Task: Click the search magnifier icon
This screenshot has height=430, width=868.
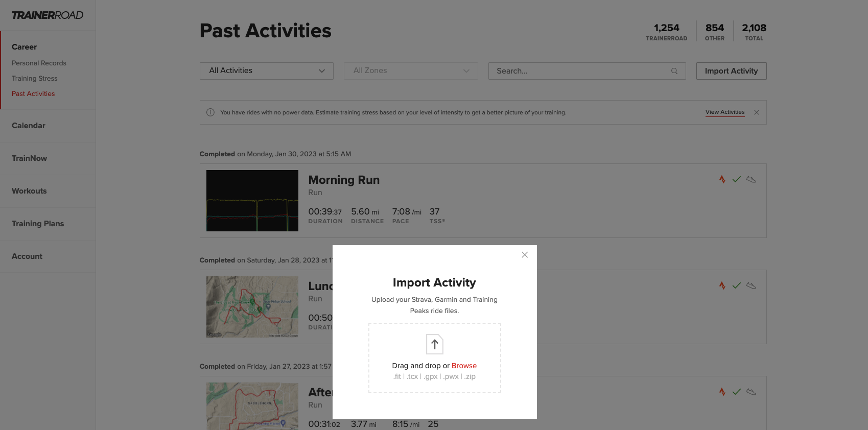Action: click(x=674, y=71)
